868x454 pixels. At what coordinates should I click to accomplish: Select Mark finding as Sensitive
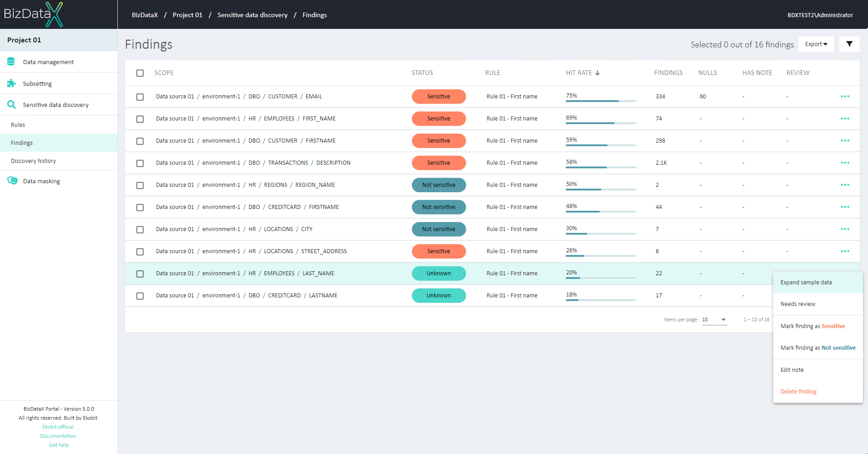tap(818, 326)
